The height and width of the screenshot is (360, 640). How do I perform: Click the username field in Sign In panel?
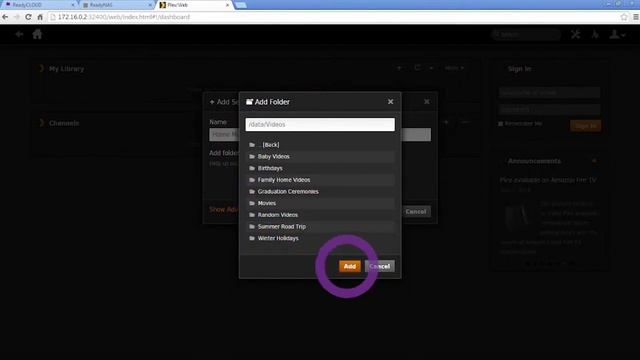[549, 93]
